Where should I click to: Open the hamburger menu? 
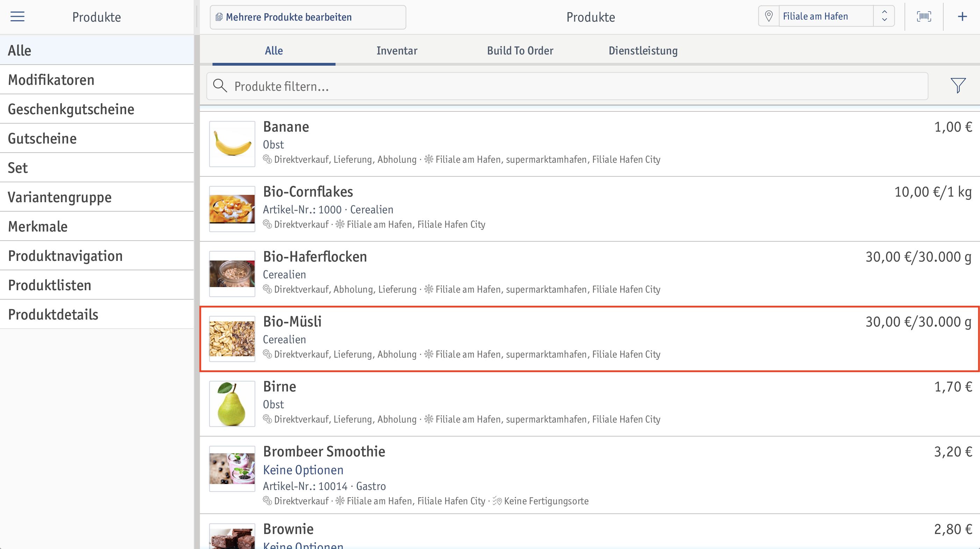(x=17, y=17)
